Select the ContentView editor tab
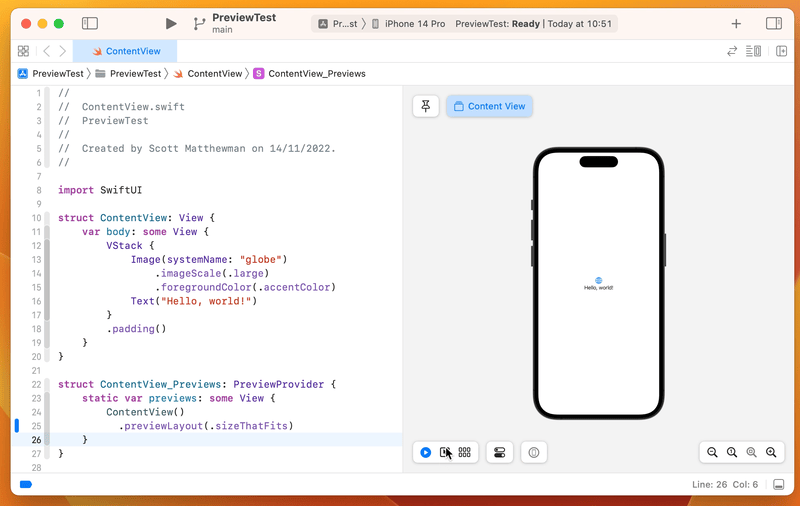Screen dimensions: 800x506 [126, 51]
